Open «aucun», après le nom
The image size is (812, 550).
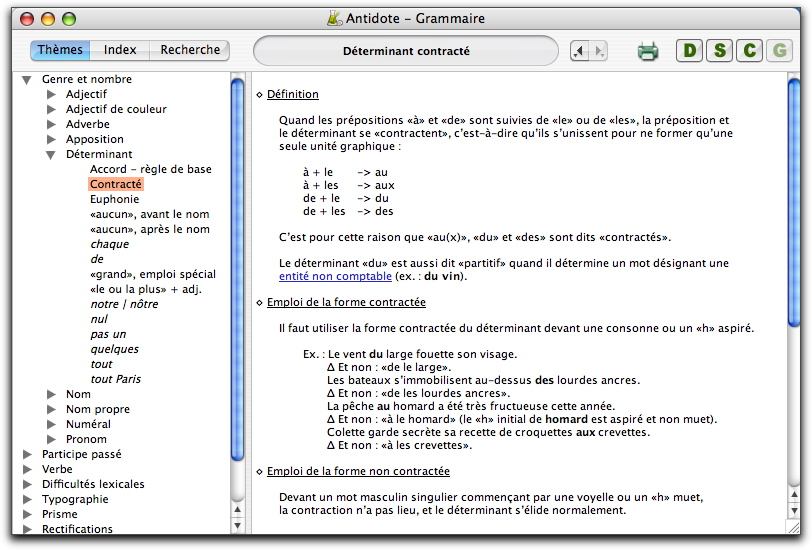click(x=150, y=229)
